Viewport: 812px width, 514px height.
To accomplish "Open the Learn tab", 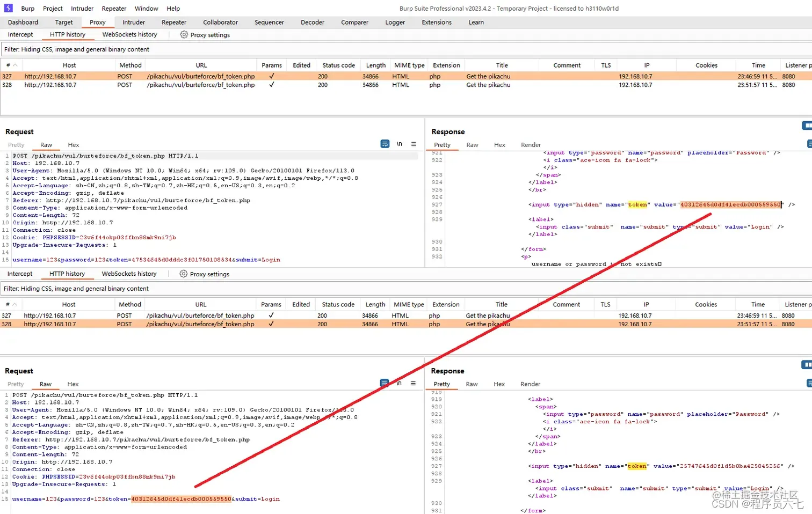I will pos(476,22).
